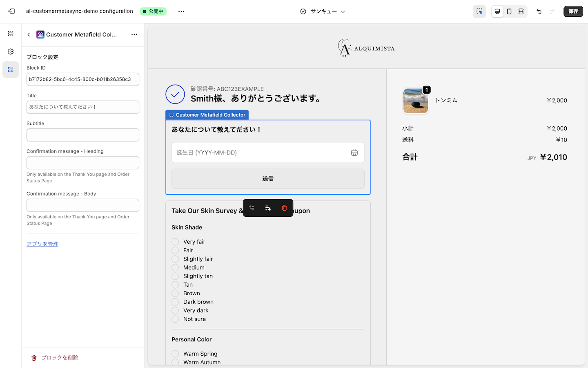
Task: Select the desktop preview icon
Action: (x=497, y=11)
